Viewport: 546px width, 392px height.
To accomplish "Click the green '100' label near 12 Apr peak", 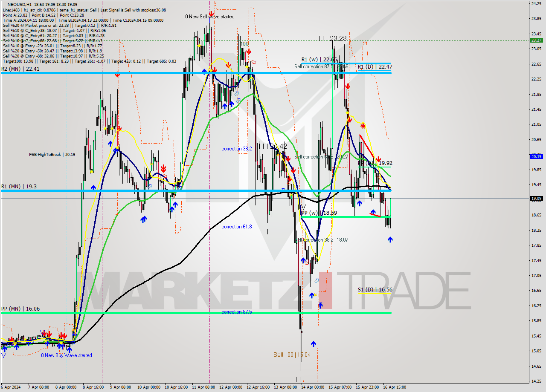I will pyautogui.click(x=244, y=43).
